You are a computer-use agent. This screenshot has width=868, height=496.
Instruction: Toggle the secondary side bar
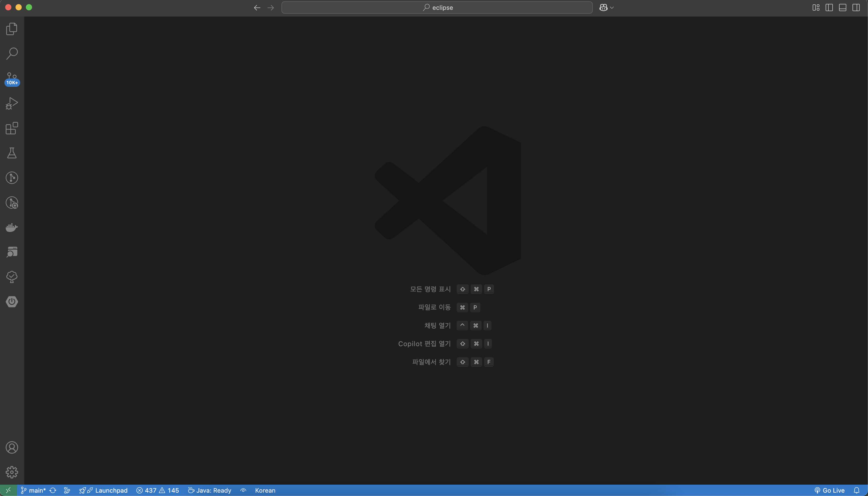[856, 7]
